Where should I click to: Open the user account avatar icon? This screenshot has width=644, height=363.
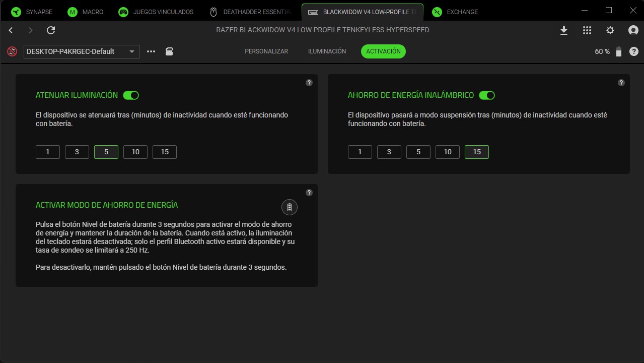[633, 30]
